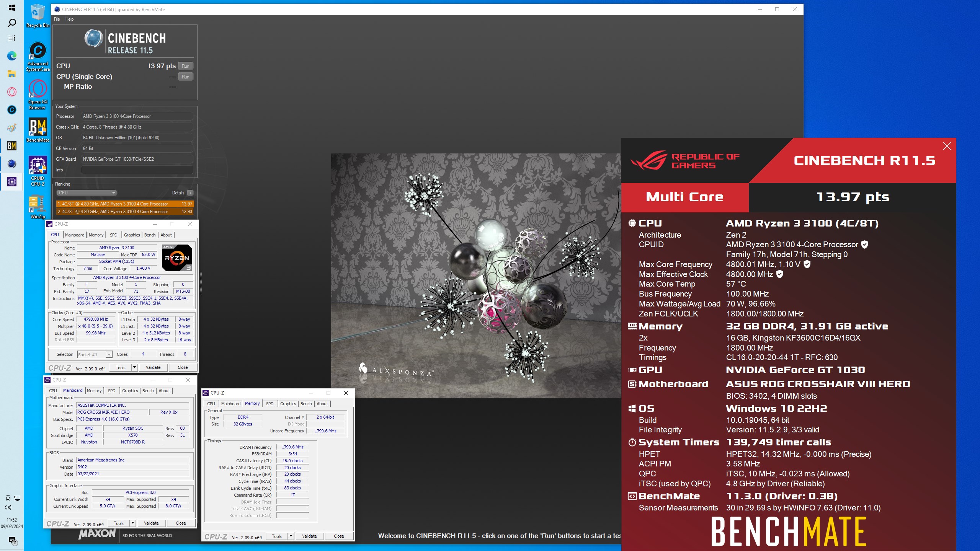Viewport: 980px width, 551px height.
Task: Open the Ranking CPU dropdown
Action: (87, 193)
